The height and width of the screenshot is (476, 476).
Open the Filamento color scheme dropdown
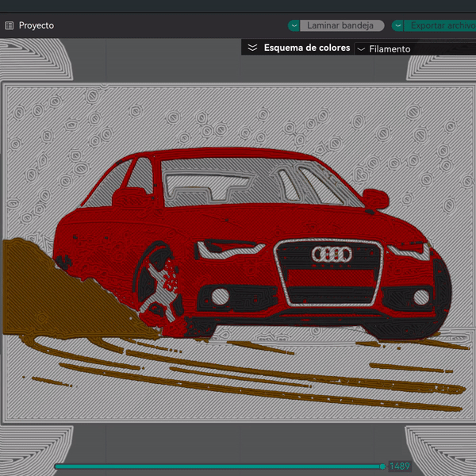(389, 48)
